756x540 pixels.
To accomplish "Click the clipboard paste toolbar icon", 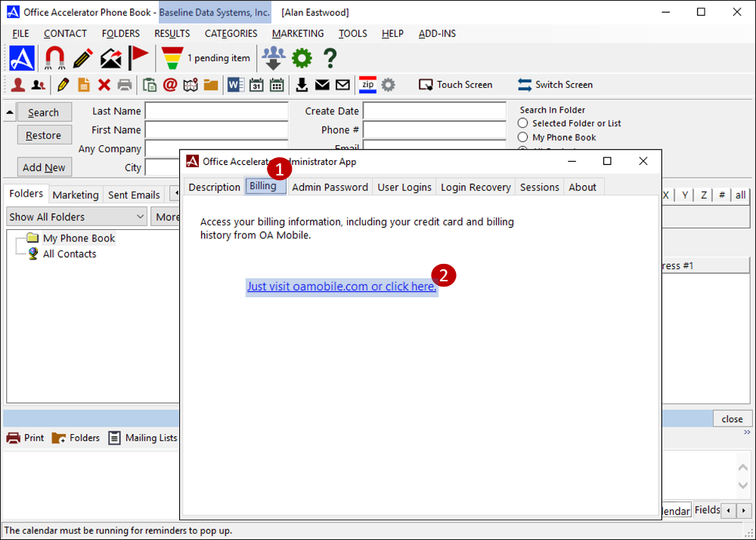I will (150, 85).
